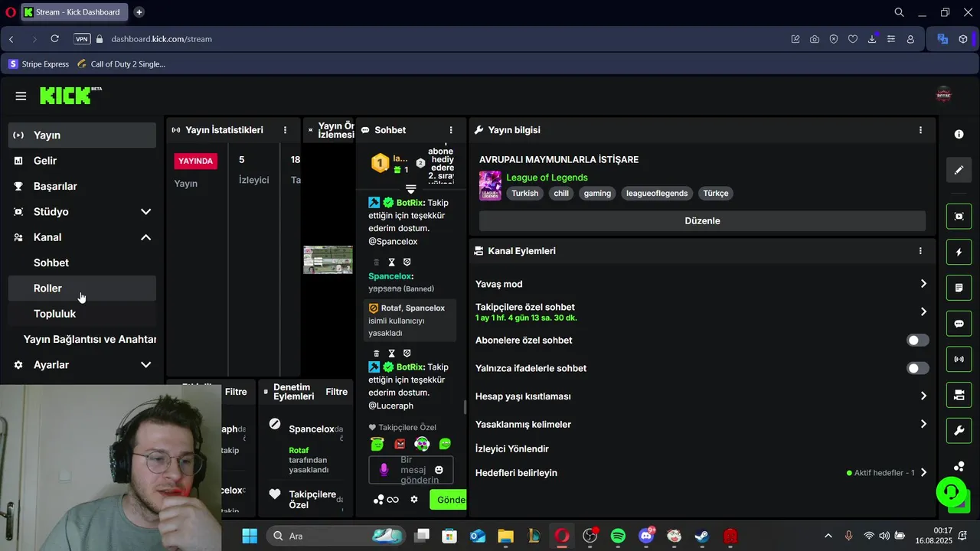Open Kanal Eylemleri panel three-dot menu

point(920,250)
